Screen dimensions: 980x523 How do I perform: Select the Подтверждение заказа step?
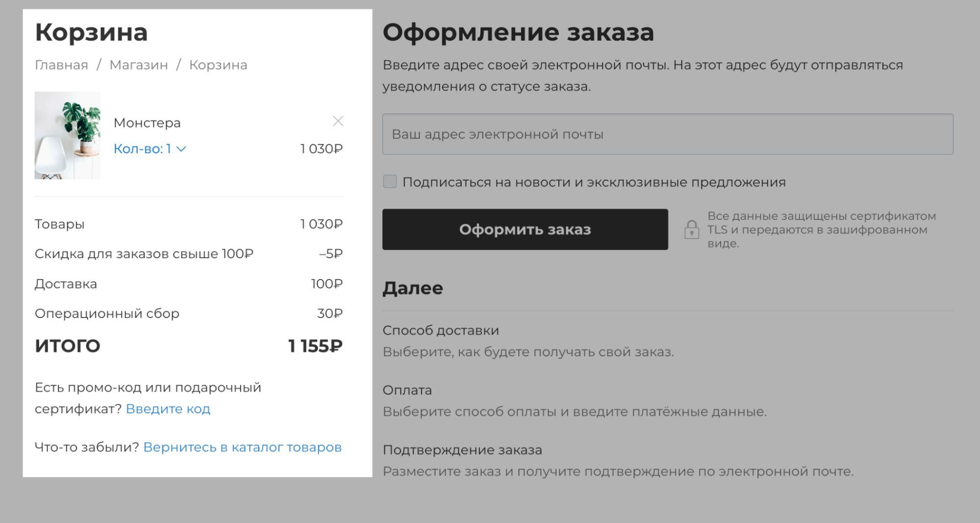pyautogui.click(x=462, y=450)
